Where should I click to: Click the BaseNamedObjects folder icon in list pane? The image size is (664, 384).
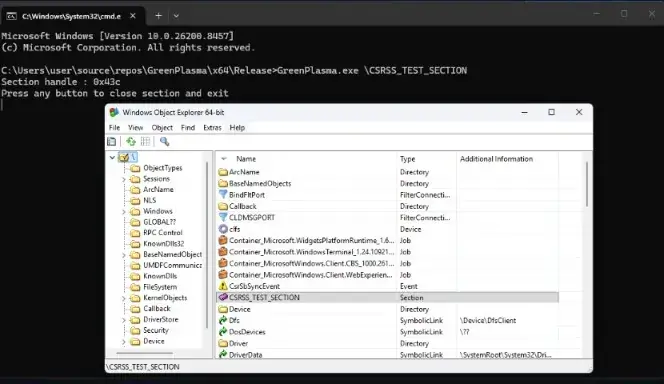click(223, 183)
